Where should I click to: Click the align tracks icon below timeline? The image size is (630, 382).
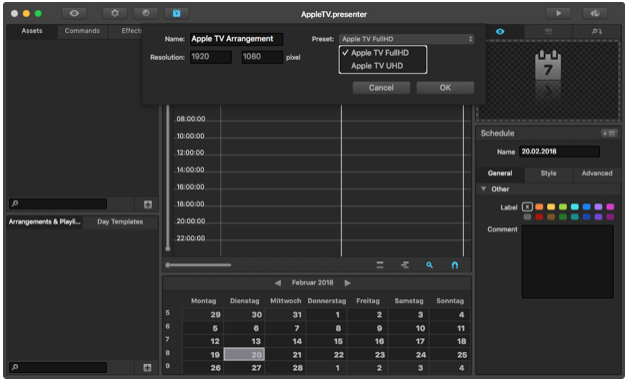(405, 265)
